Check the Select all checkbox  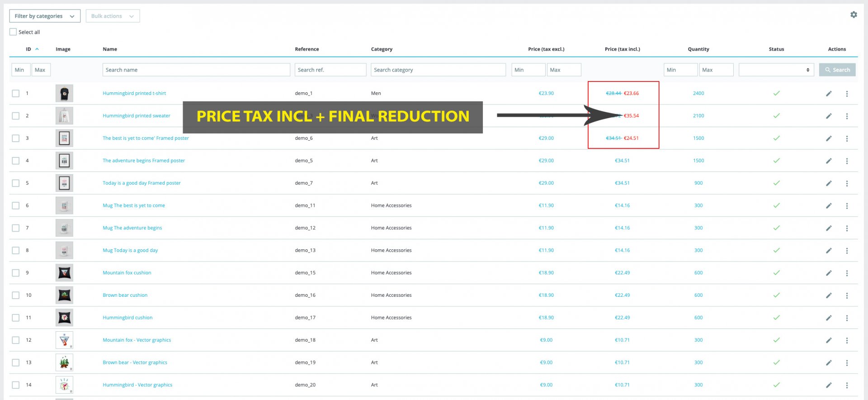tap(13, 32)
